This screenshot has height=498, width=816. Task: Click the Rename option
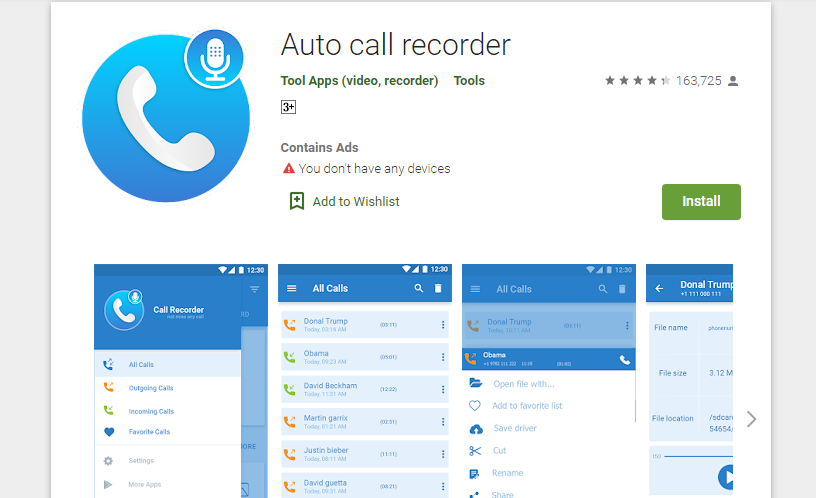pyautogui.click(x=507, y=473)
